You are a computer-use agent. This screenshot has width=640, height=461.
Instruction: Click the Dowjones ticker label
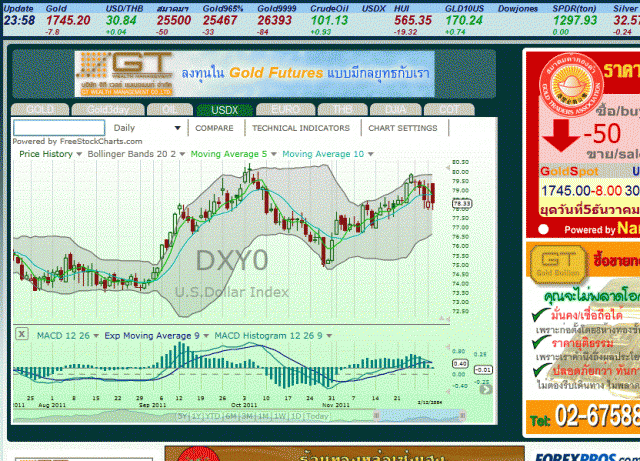(x=518, y=9)
